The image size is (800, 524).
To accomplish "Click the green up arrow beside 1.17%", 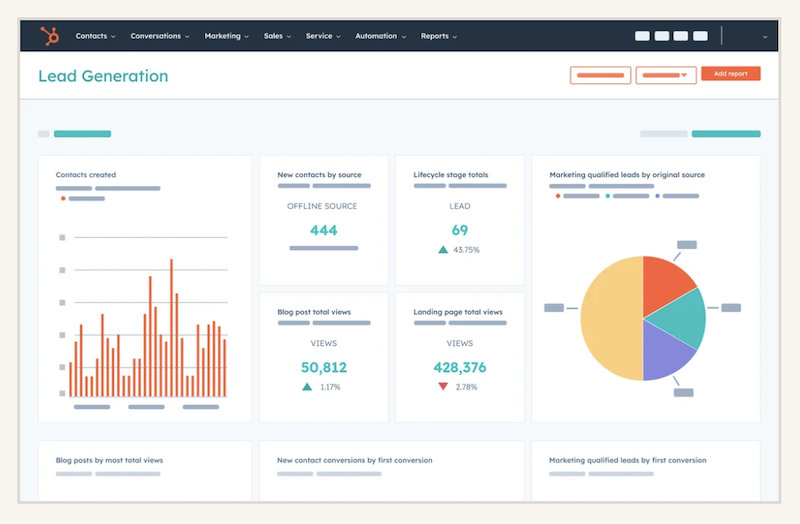I will 307,387.
